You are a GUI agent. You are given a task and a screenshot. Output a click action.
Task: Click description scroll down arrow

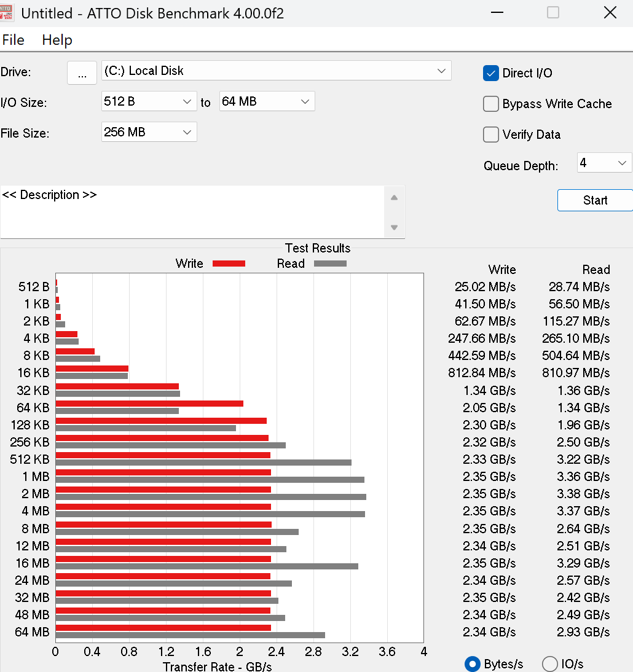click(394, 227)
